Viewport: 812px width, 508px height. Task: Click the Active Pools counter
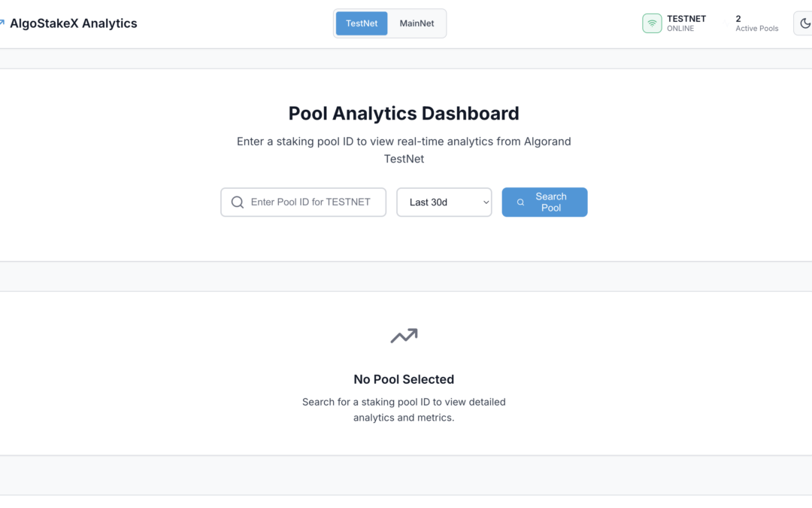tap(756, 23)
